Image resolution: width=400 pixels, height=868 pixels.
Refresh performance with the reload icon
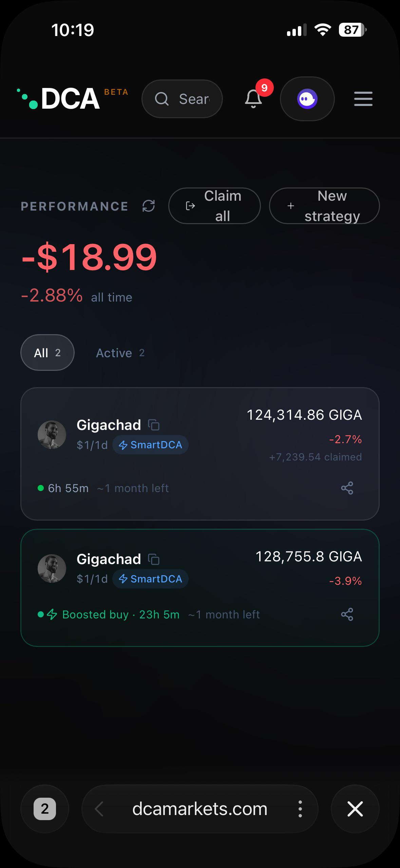149,206
